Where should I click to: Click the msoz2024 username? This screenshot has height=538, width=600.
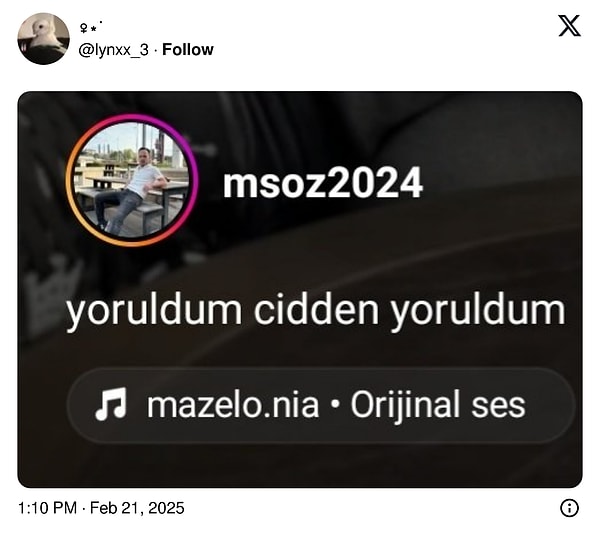coord(323,183)
